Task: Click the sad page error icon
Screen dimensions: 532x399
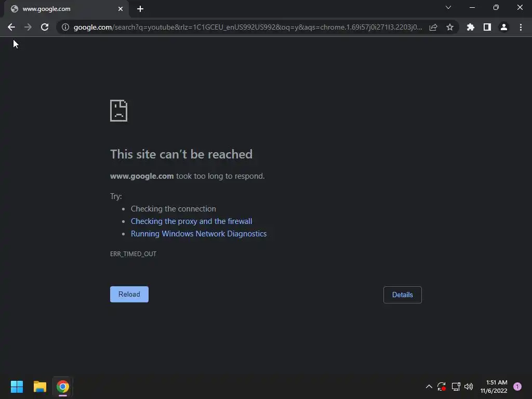Action: [x=119, y=111]
